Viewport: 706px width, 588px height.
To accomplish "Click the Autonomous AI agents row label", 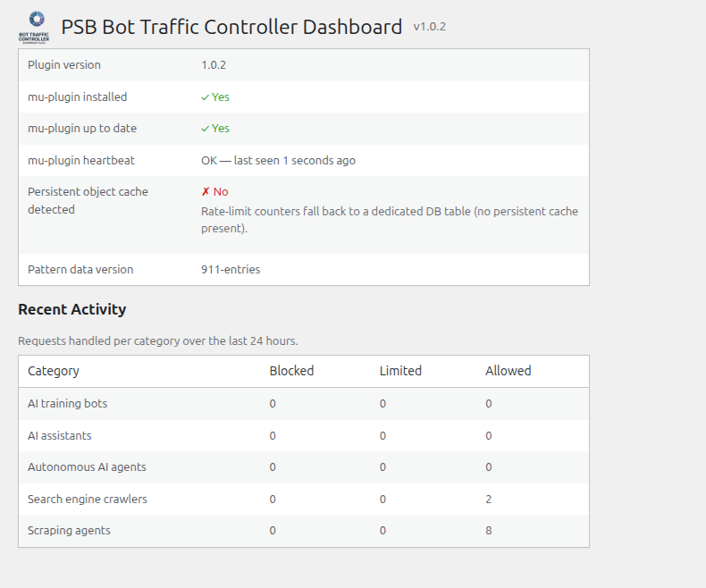I will coord(87,467).
